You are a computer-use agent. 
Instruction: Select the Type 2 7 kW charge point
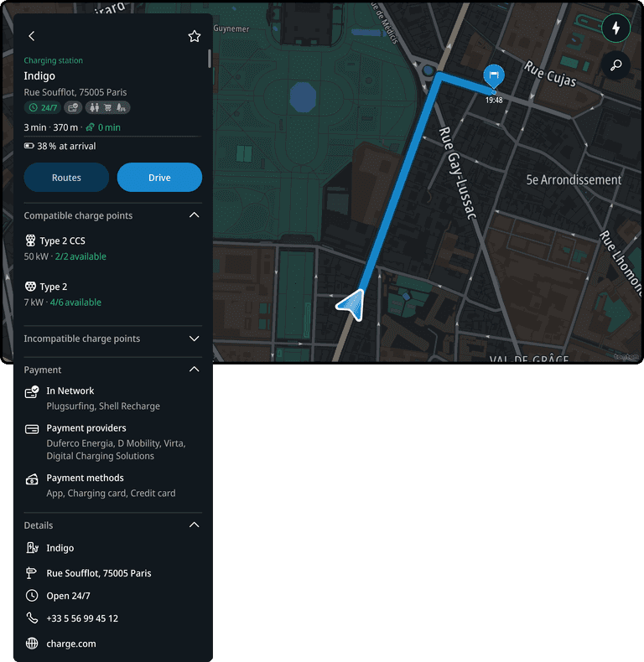113,294
